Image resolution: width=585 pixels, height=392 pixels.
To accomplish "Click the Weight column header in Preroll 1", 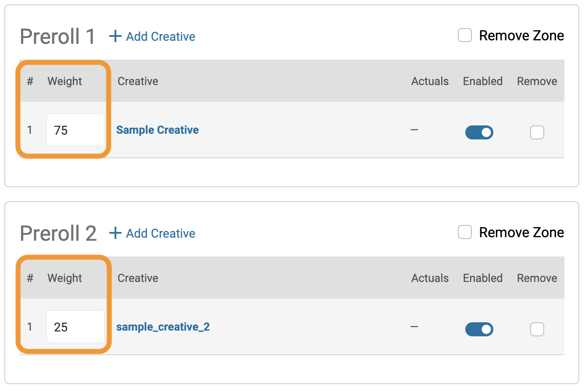I will click(x=65, y=81).
